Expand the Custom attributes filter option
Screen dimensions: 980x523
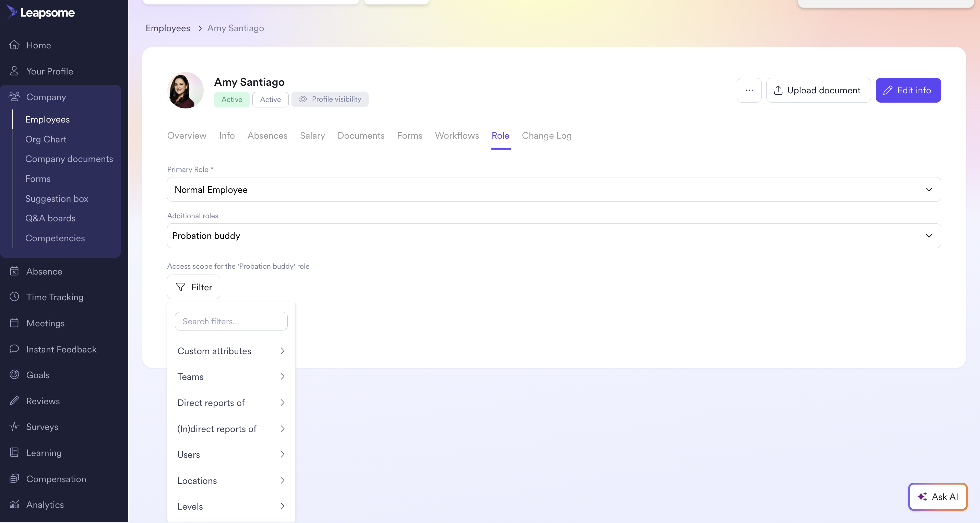click(x=231, y=351)
